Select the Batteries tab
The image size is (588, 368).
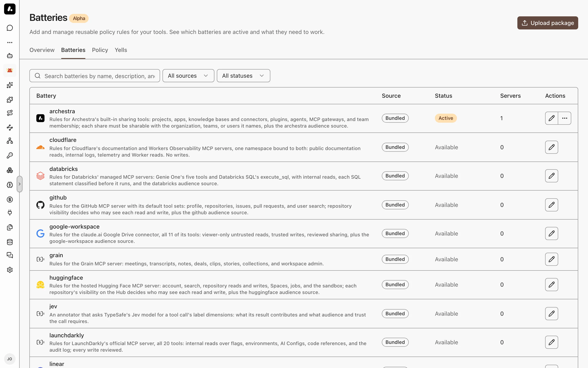[73, 50]
